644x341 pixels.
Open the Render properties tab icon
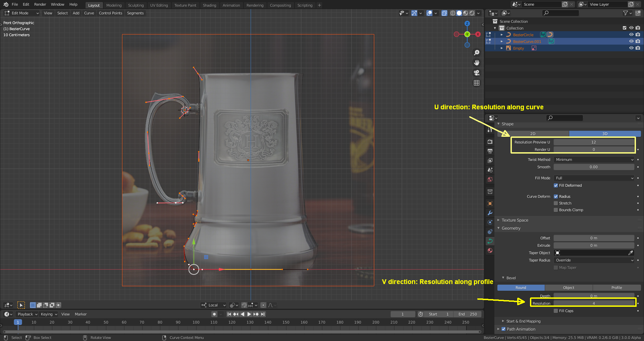490,142
